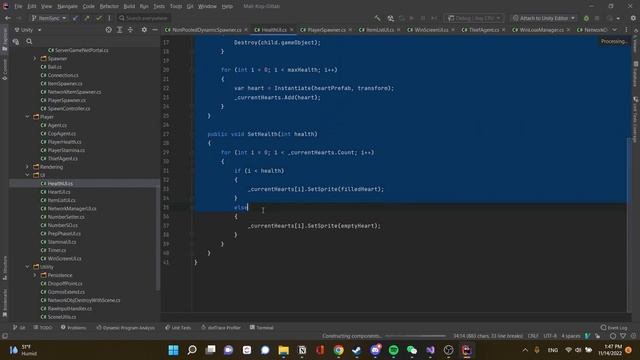Click the explorer magnifier search icon
Viewport: 640px width, 360px height.
29,41
